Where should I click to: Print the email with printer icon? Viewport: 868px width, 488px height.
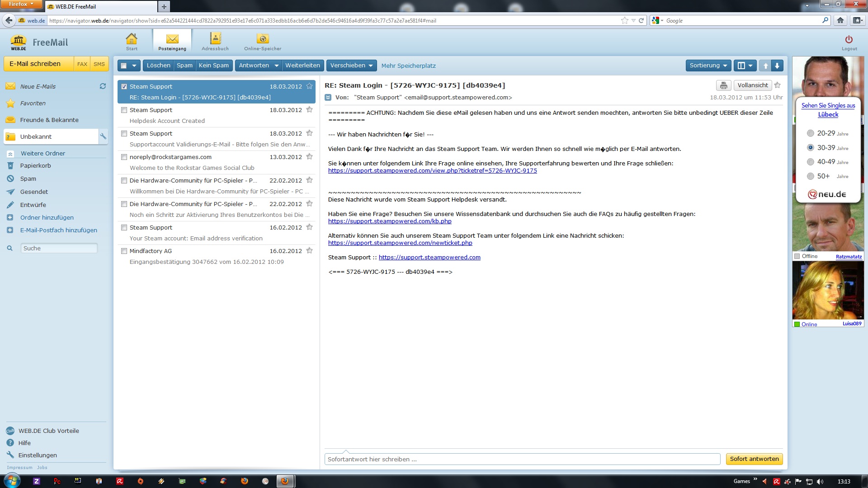[x=723, y=85]
